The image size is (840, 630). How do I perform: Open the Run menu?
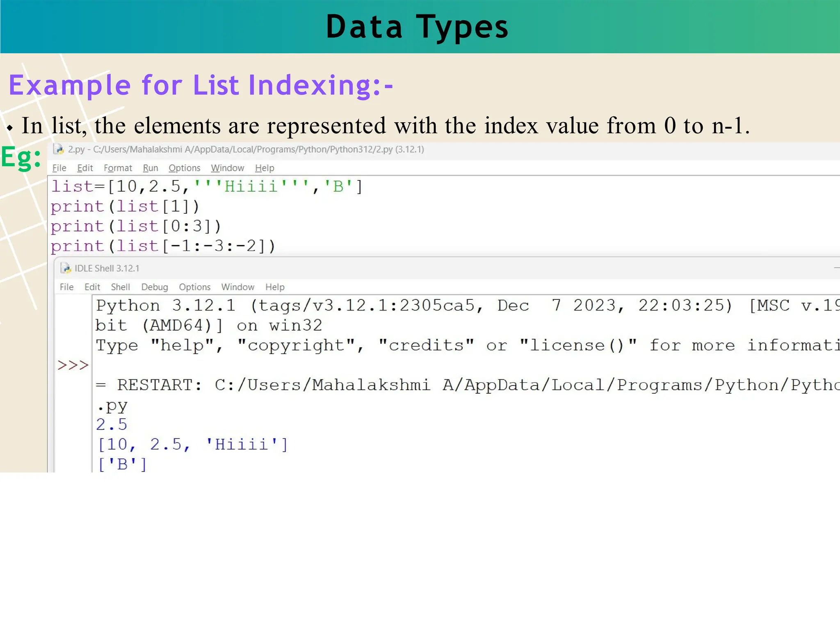150,168
